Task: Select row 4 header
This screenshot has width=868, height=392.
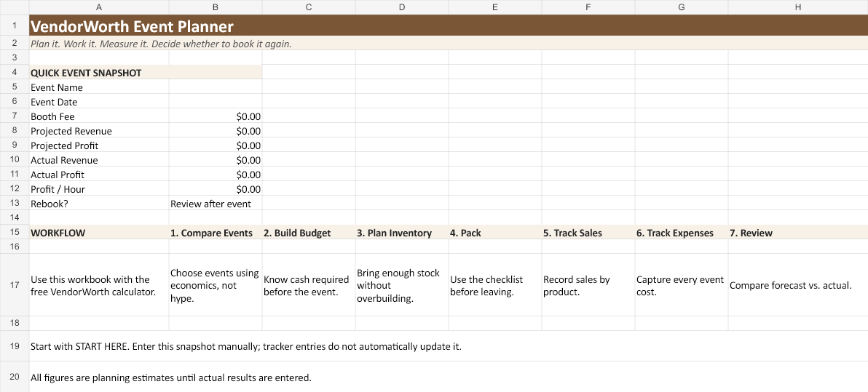Action: coord(15,73)
